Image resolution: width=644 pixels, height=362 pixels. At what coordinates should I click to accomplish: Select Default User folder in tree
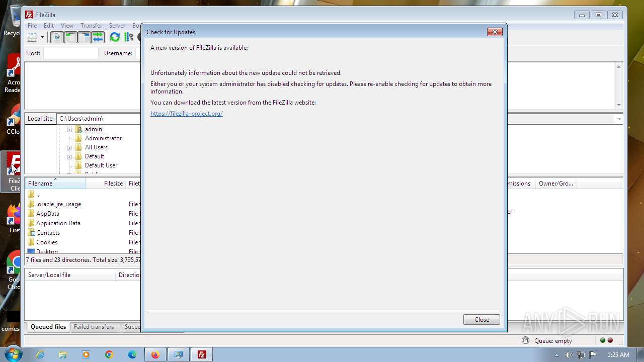point(101,165)
